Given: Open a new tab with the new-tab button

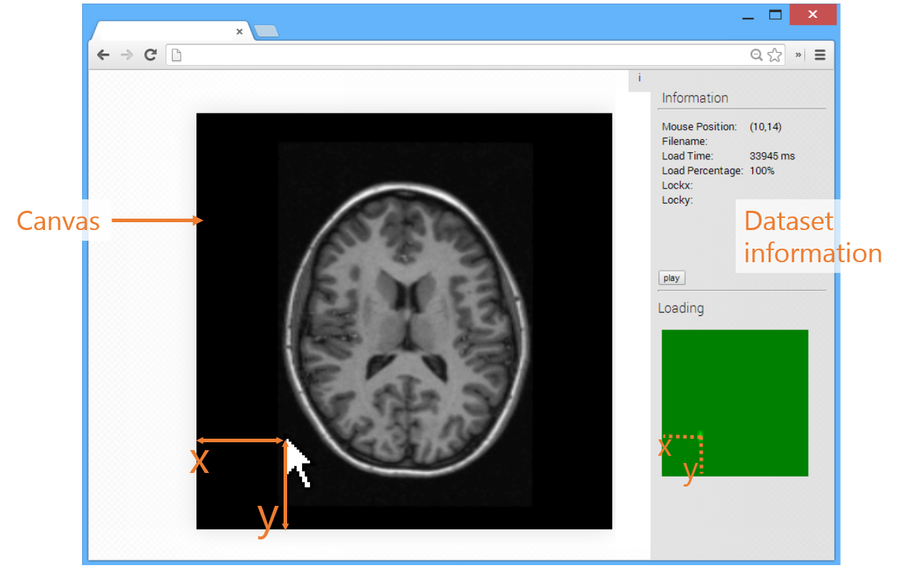Looking at the screenshot, I should click(266, 31).
